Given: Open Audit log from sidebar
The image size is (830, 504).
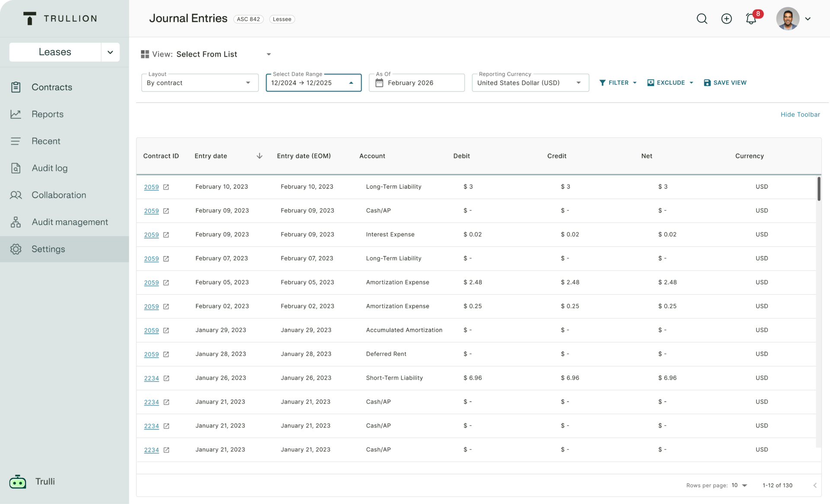Looking at the screenshot, I should point(49,168).
